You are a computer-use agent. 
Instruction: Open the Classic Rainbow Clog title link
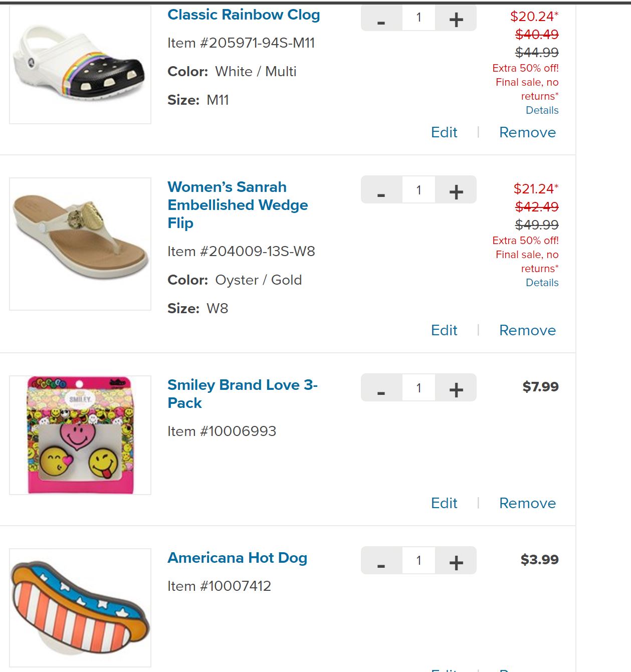(x=244, y=15)
